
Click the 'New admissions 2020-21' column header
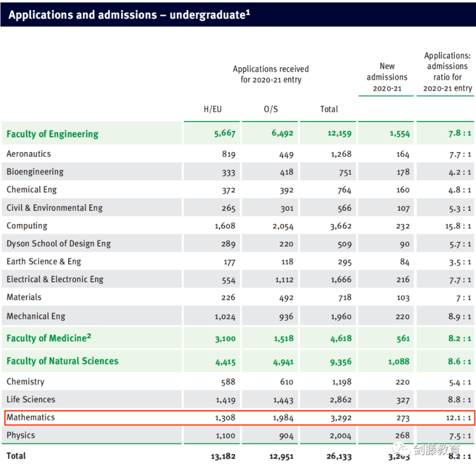pos(387,77)
